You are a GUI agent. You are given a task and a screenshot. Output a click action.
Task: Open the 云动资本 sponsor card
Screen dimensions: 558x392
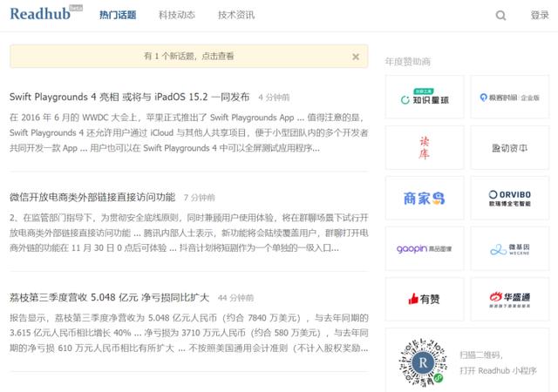pos(510,147)
